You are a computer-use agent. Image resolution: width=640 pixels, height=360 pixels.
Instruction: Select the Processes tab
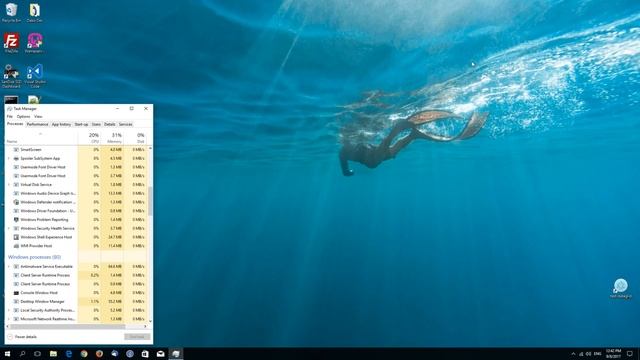(15, 124)
